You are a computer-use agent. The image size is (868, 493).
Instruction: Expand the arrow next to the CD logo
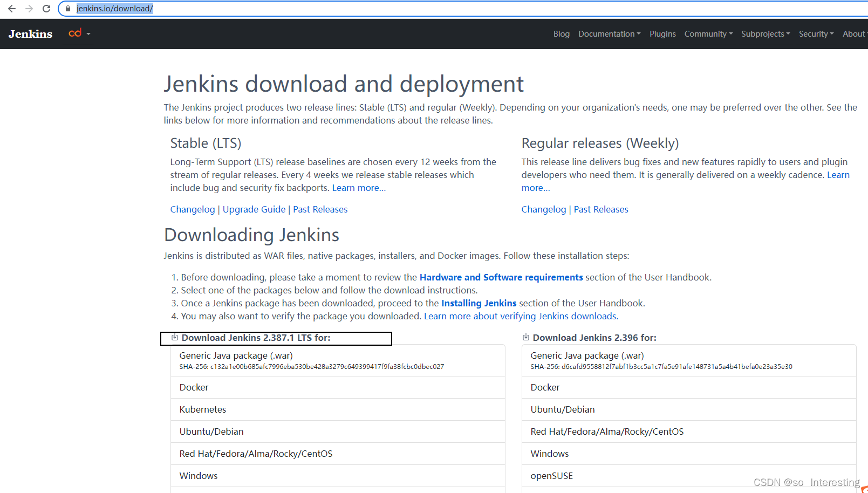tap(87, 33)
